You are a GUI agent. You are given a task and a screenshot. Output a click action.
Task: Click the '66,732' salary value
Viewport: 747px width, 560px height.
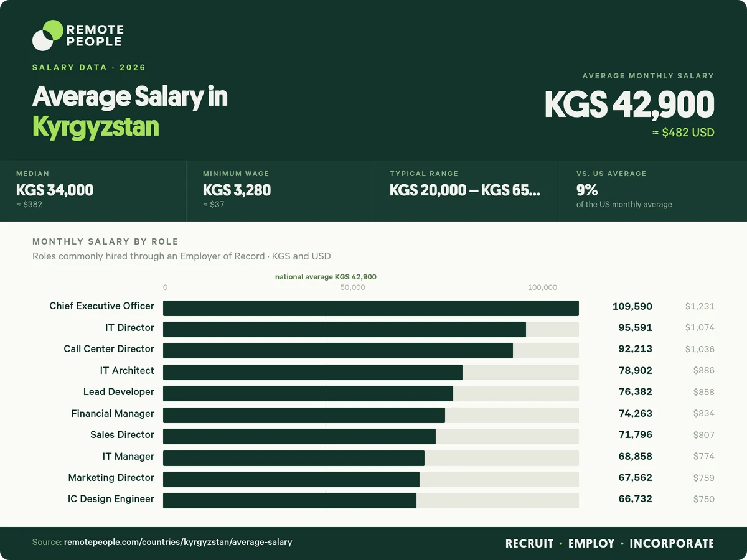pos(635,499)
